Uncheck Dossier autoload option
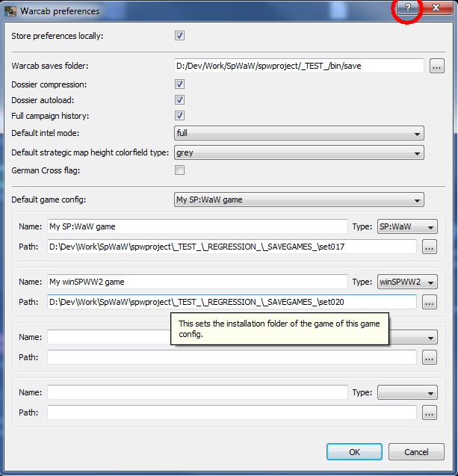The height and width of the screenshot is (476, 458). click(179, 100)
